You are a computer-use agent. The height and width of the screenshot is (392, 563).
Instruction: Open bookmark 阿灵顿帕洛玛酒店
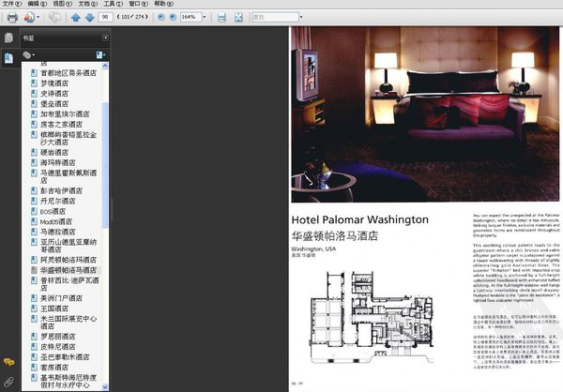click(68, 260)
